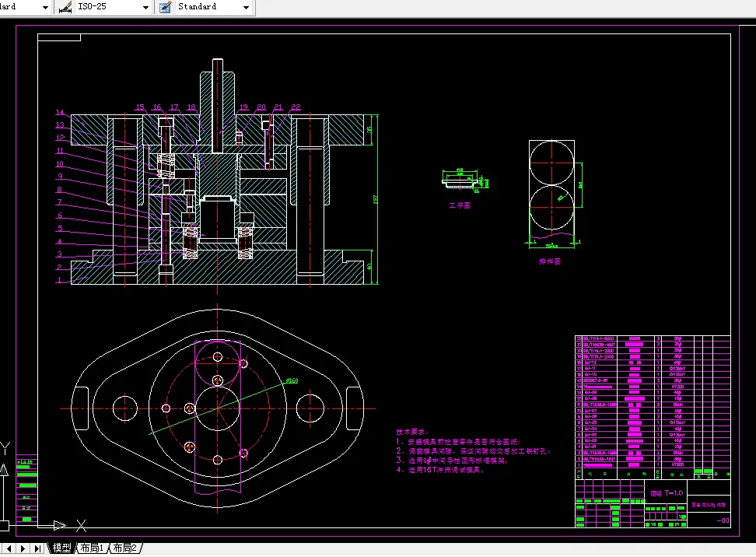Open the Dimension Style manager icon
The image size is (756, 557).
coord(65,7)
